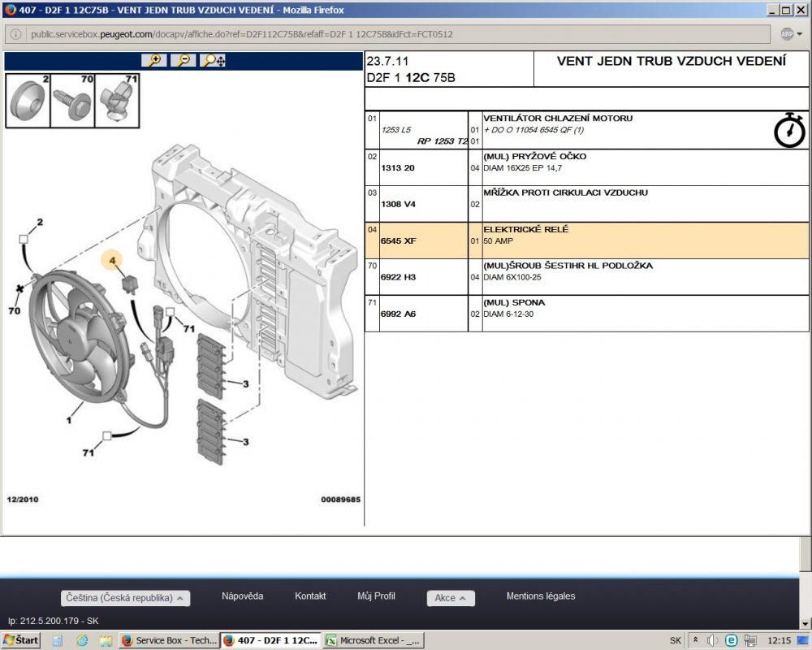This screenshot has height=650, width=812.
Task: Click the SK keyboard language indicator
Action: [x=676, y=641]
